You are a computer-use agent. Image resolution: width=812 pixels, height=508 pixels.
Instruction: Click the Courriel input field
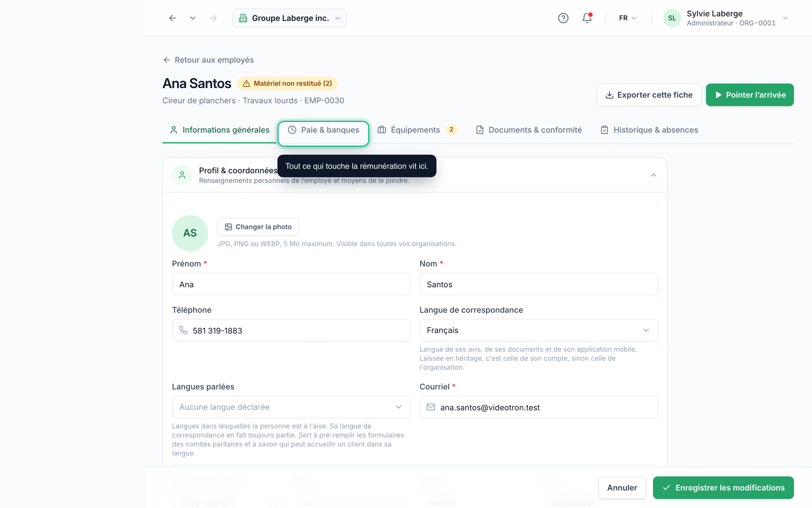(x=539, y=407)
